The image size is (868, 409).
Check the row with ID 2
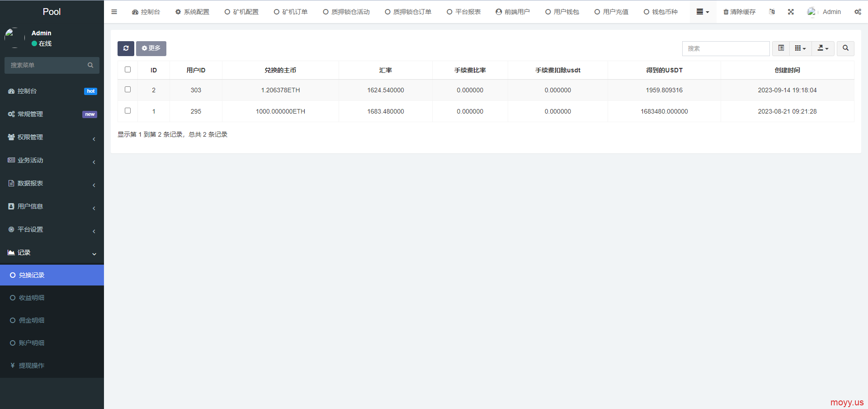coord(127,90)
